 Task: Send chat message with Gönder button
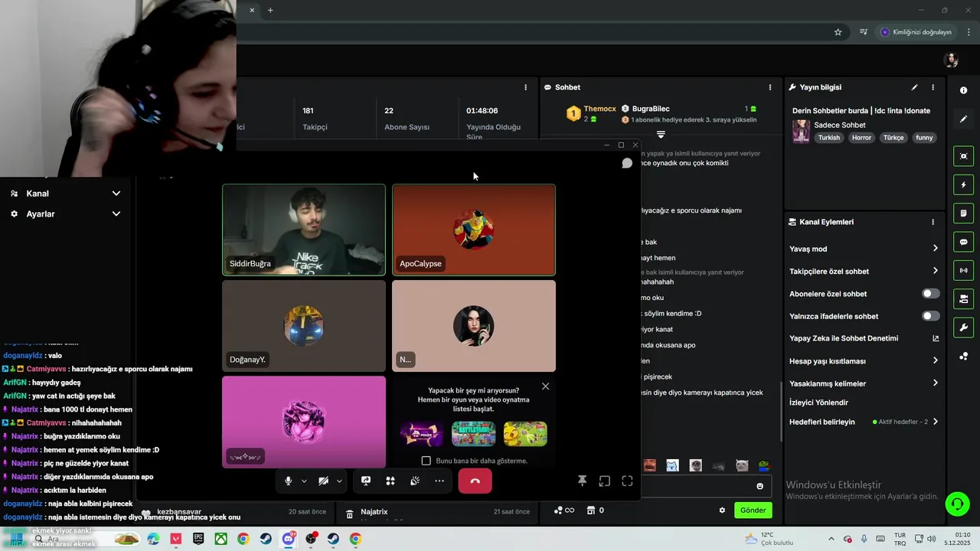[753, 510]
